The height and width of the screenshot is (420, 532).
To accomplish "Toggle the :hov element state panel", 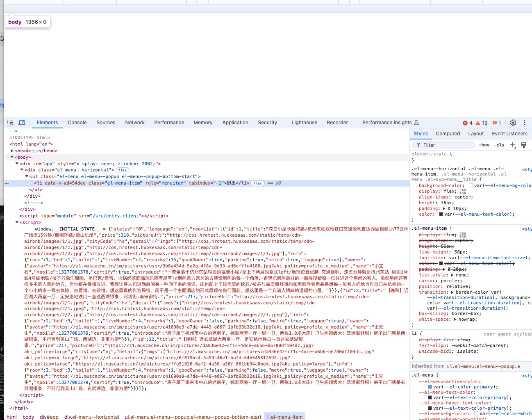I will 484,145.
